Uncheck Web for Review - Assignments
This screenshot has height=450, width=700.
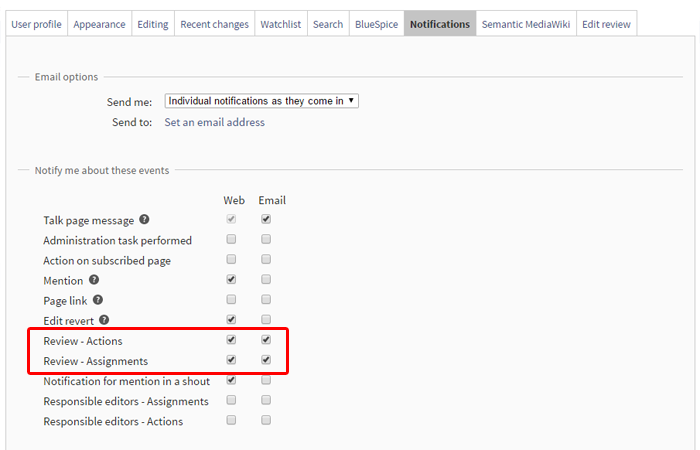(232, 360)
